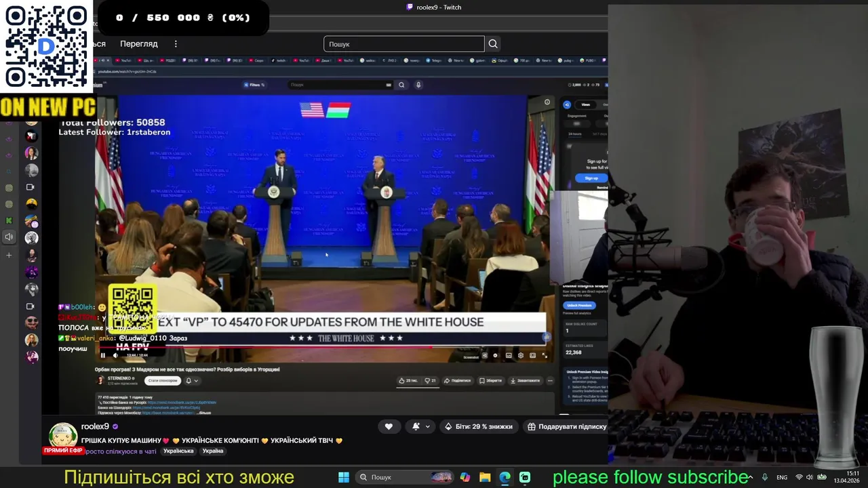Viewport: 868px width, 488px height.
Task: Click Завантажити download button under video
Action: (x=526, y=380)
